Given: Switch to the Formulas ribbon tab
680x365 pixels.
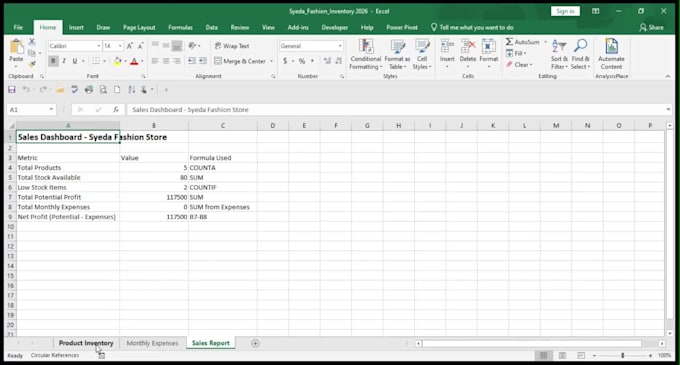Looking at the screenshot, I should click(180, 27).
